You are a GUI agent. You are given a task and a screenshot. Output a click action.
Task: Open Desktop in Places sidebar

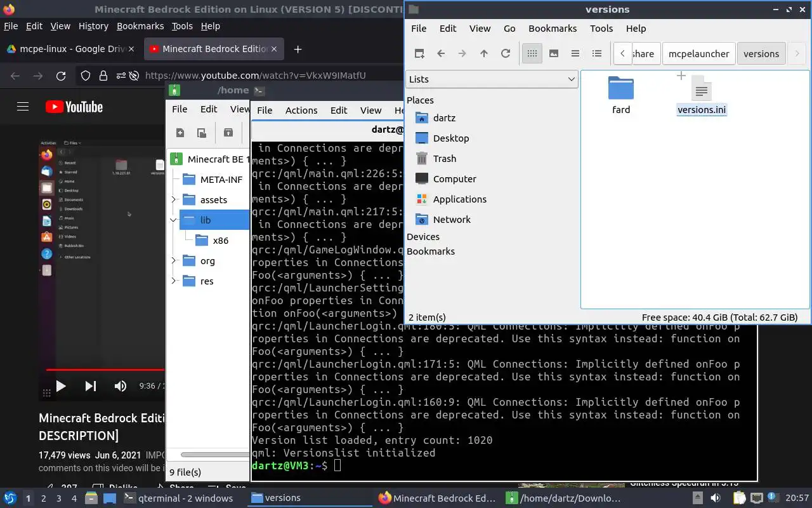tap(451, 138)
